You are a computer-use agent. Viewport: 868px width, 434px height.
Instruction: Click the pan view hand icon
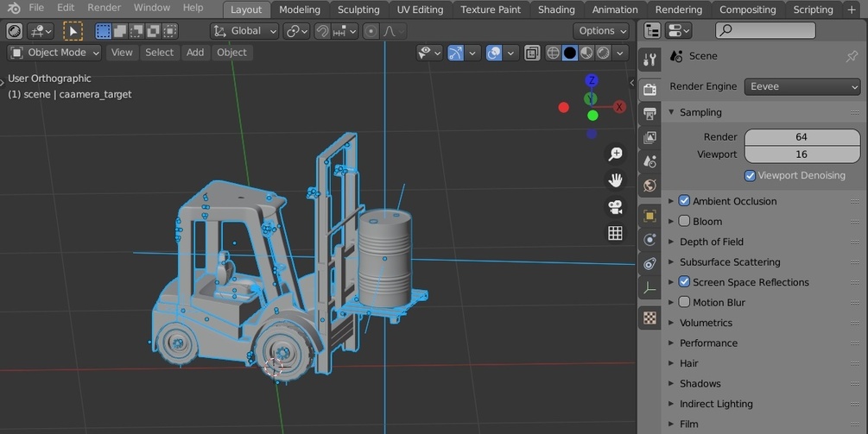(615, 180)
